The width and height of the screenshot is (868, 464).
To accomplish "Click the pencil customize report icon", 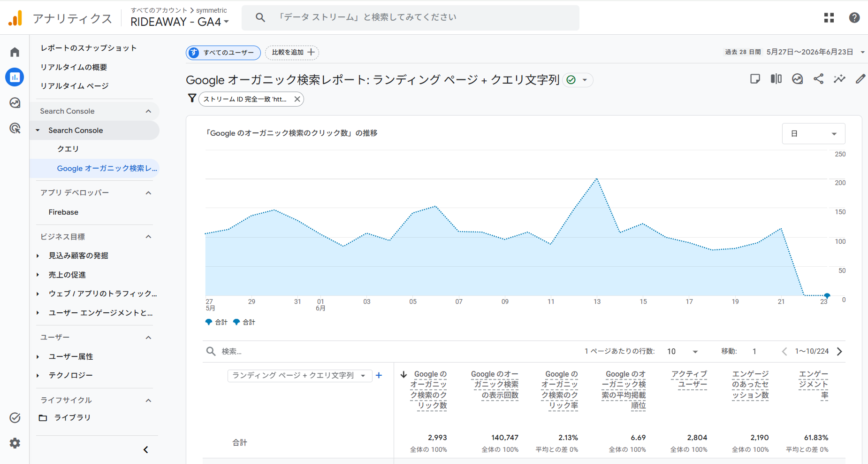I will tap(860, 79).
